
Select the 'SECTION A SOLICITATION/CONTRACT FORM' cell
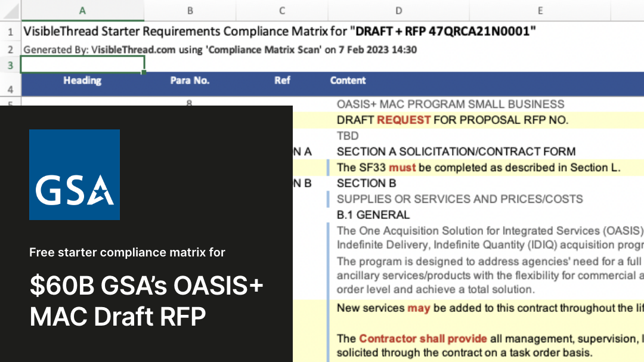(456, 151)
